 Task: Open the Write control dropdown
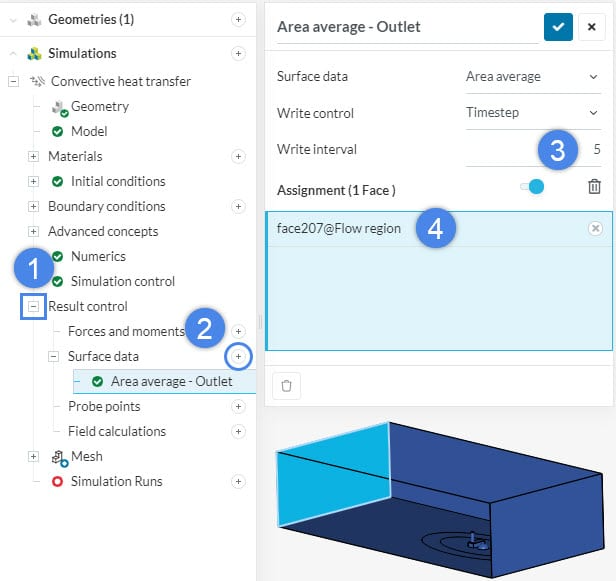533,113
